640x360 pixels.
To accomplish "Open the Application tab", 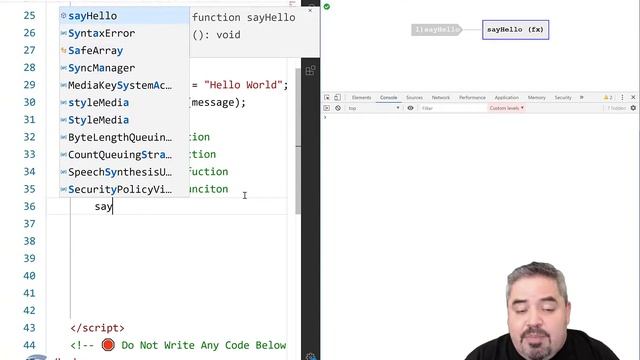I will tap(507, 98).
